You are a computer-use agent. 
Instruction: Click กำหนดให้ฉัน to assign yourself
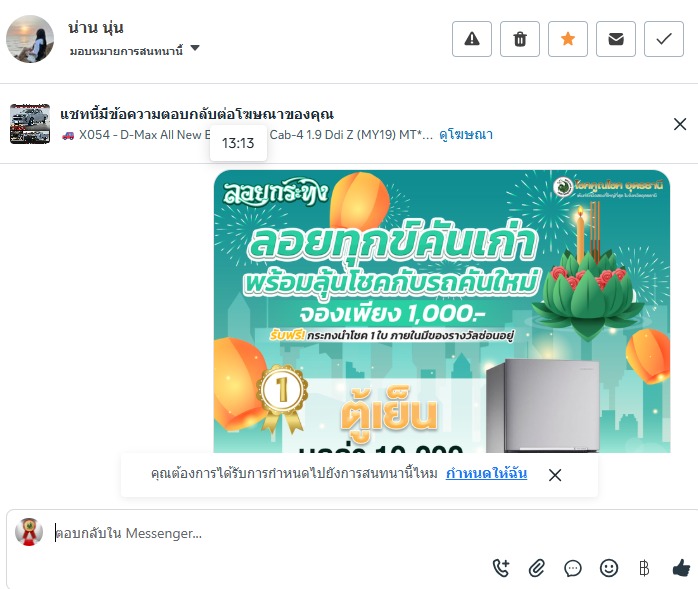[487, 473]
